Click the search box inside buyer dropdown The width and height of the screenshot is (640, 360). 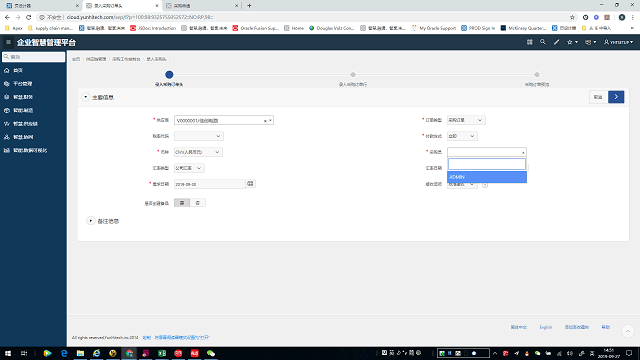click(x=487, y=164)
